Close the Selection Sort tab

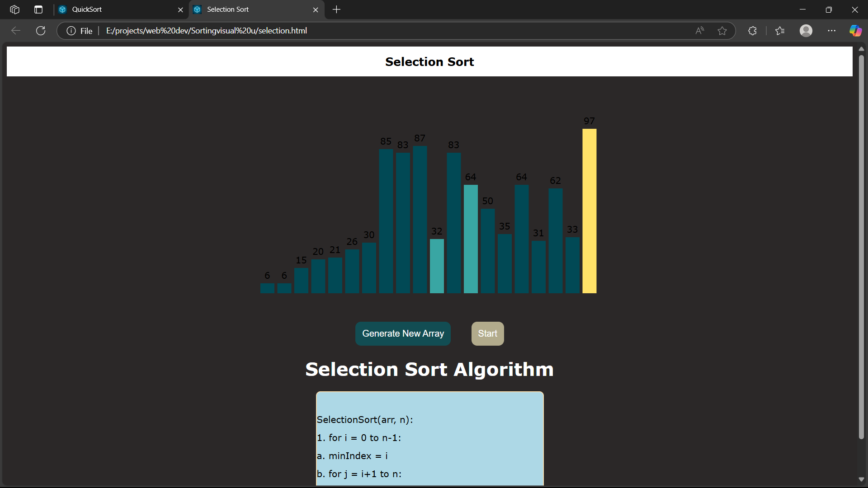pyautogui.click(x=316, y=9)
